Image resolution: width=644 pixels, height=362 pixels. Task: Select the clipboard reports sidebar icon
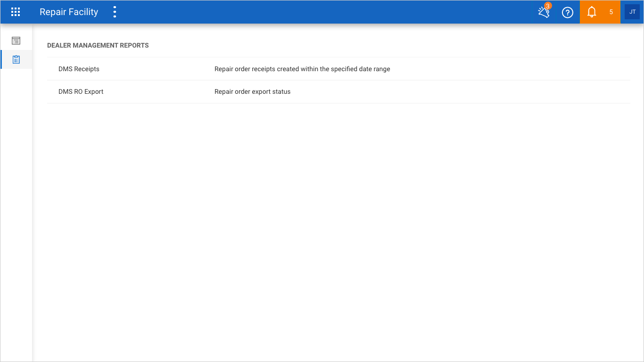coord(16,60)
